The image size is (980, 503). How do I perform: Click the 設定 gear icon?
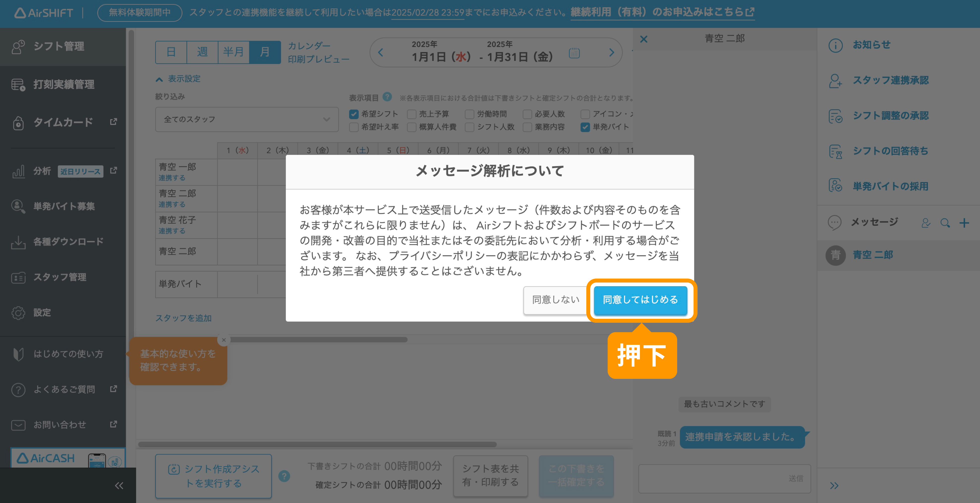18,313
